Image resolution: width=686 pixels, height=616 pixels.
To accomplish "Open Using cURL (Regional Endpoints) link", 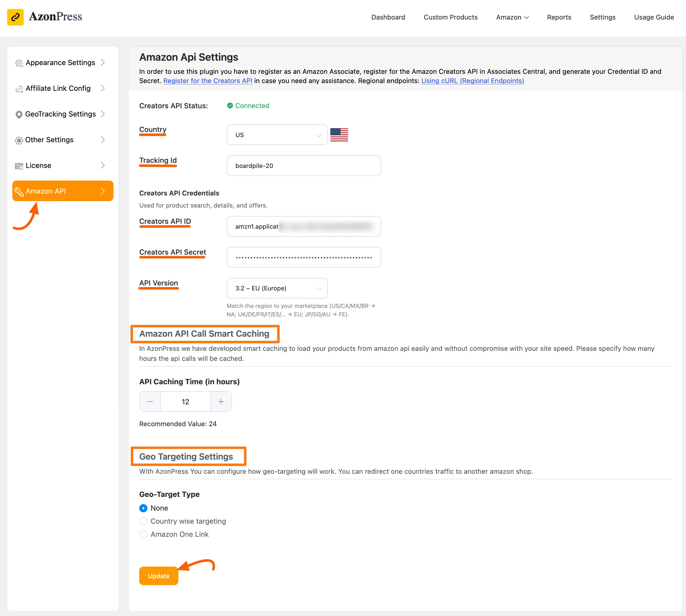I will click(x=473, y=81).
